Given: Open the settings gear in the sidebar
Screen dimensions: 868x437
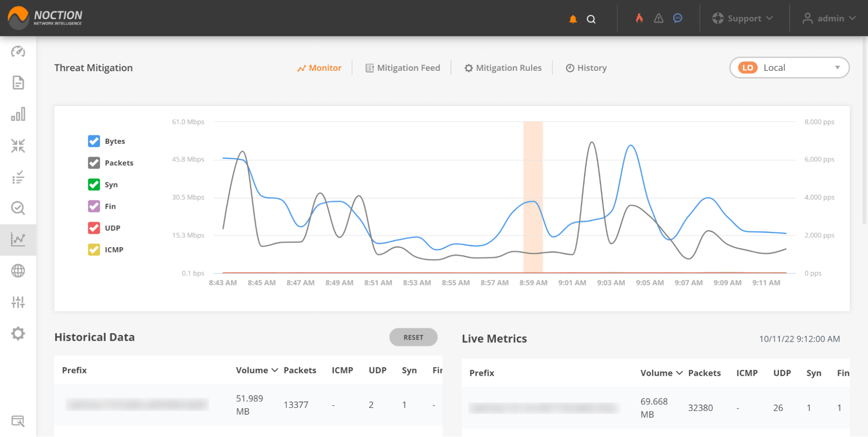Looking at the screenshot, I should click(x=18, y=333).
